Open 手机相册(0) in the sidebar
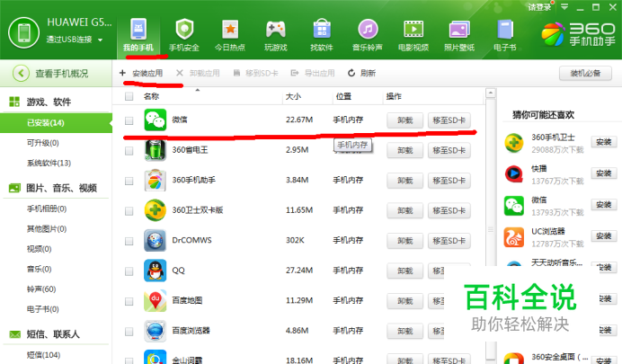This screenshot has height=364, width=622. (47, 209)
